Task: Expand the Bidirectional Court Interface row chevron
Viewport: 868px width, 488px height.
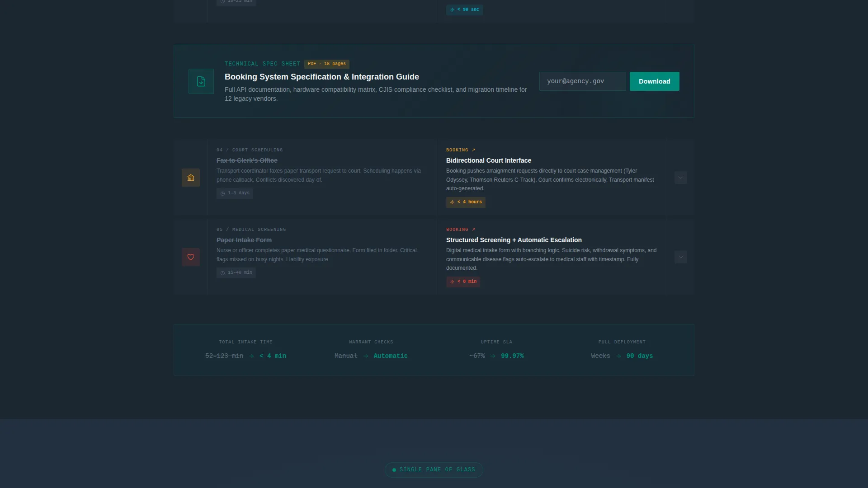Action: [681, 178]
